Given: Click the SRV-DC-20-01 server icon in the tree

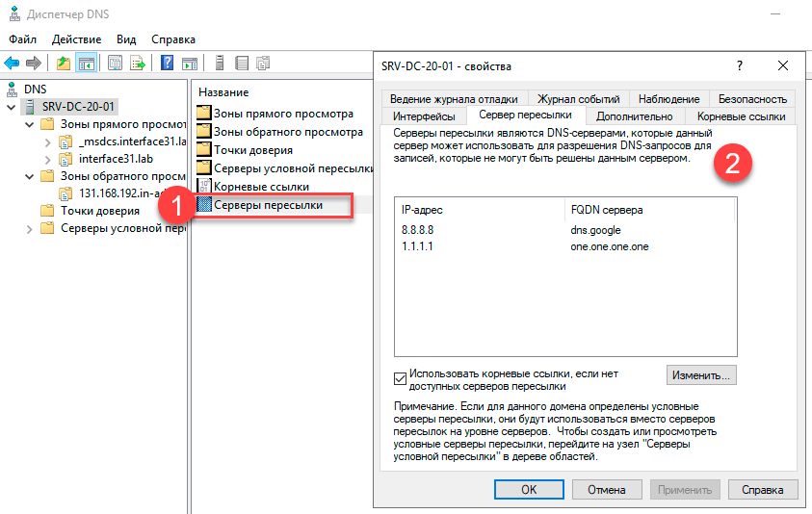Looking at the screenshot, I should [x=31, y=107].
